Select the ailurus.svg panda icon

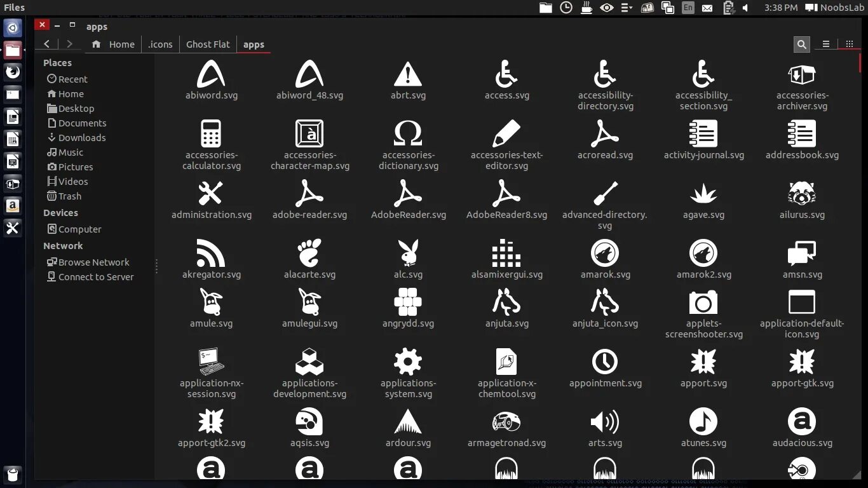(x=802, y=194)
